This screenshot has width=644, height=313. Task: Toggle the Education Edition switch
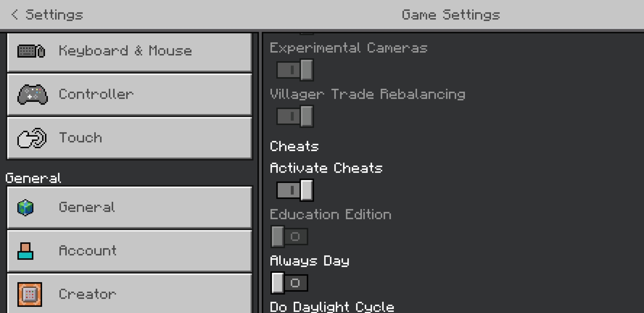pyautogui.click(x=289, y=236)
